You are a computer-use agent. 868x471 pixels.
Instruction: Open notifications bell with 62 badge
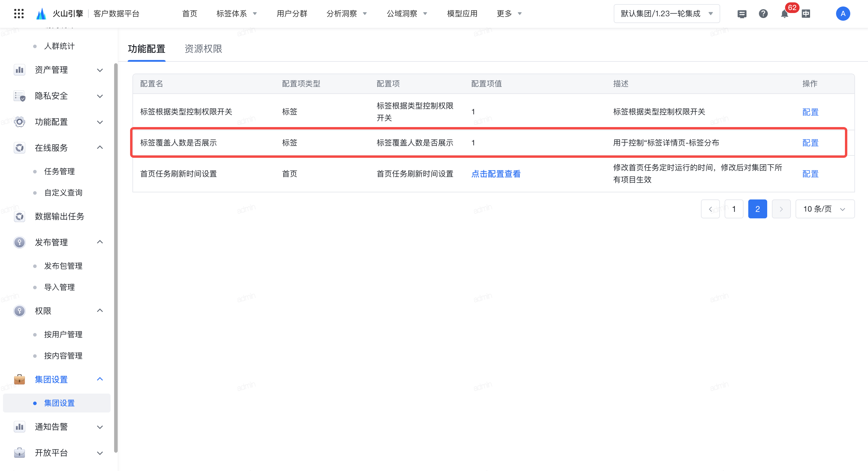pos(784,14)
